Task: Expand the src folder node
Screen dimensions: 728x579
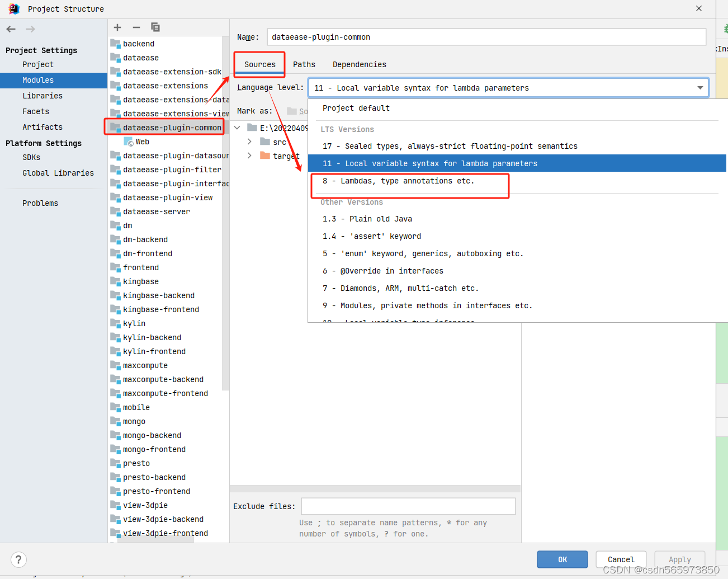Action: [x=249, y=142]
